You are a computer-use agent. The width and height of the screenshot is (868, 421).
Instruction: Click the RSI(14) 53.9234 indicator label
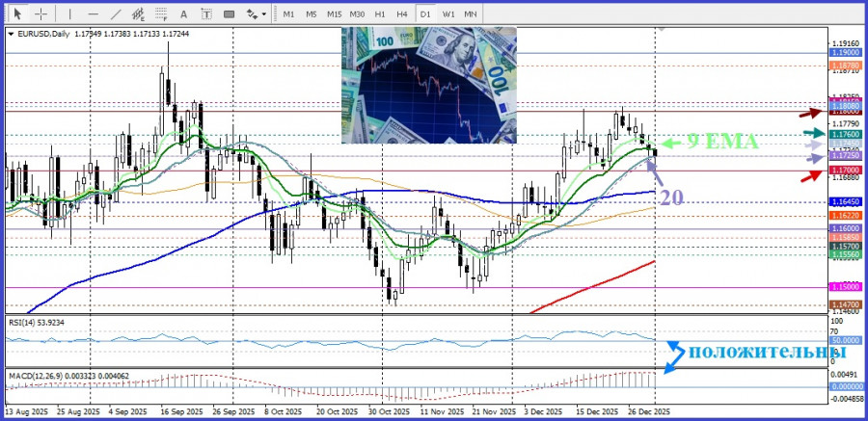[x=35, y=322]
